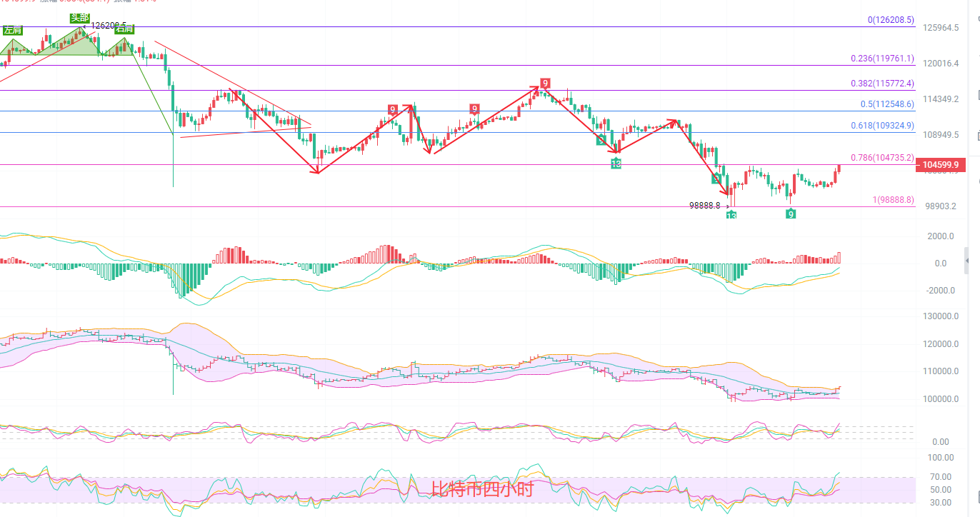Select the 比特币四小时 text annotation
Viewport: 980px width, 517px height.
pyautogui.click(x=482, y=489)
